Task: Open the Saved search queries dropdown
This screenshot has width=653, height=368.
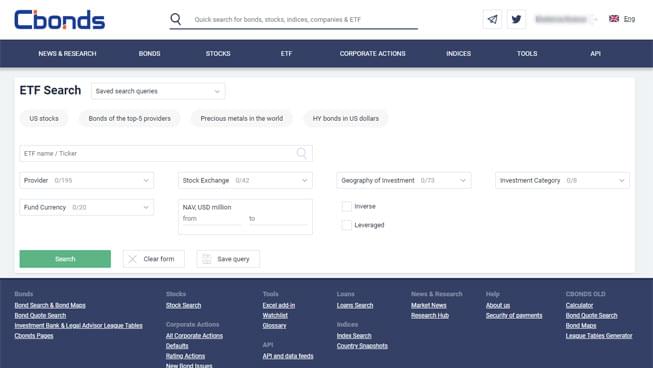Action: (x=158, y=91)
